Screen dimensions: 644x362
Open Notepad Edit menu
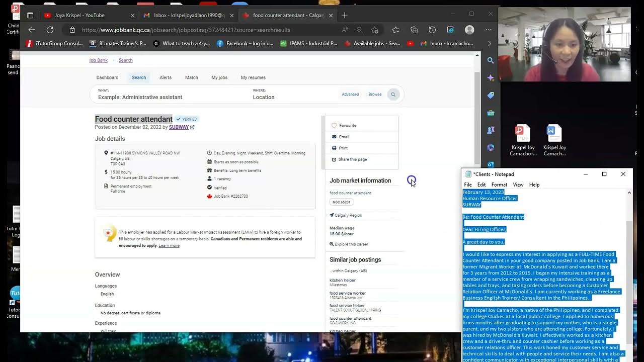(481, 185)
